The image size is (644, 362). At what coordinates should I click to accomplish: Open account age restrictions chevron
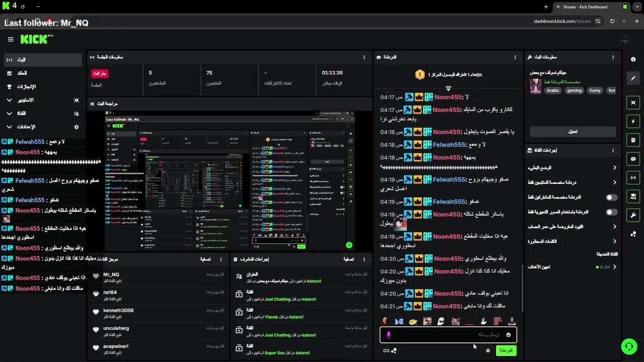pos(614,227)
